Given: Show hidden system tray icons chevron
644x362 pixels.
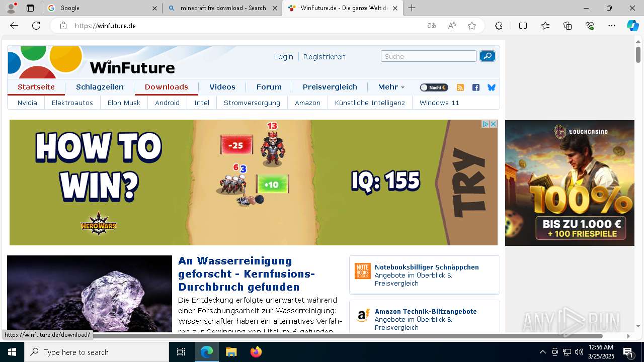Looking at the screenshot, I should click(542, 352).
